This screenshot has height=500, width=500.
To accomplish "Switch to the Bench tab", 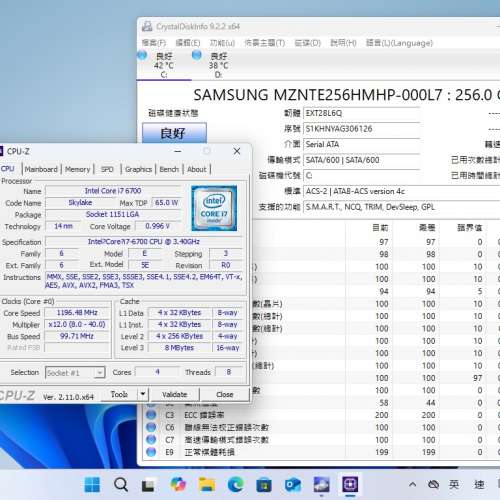I will [169, 169].
